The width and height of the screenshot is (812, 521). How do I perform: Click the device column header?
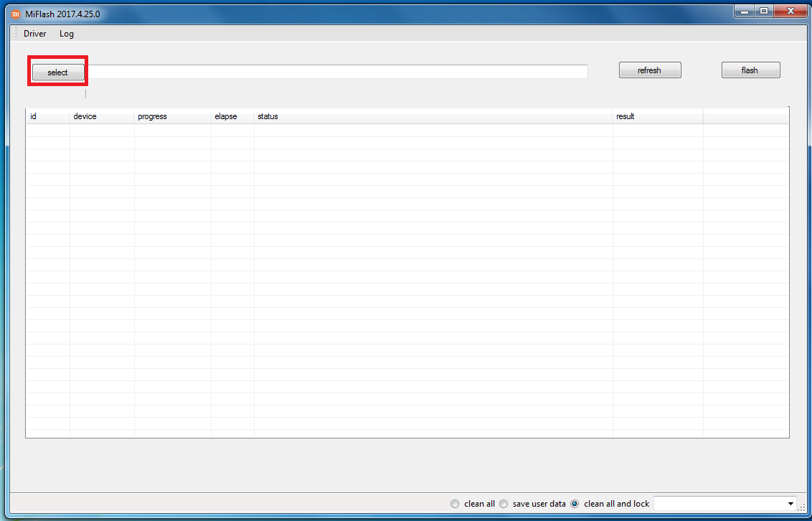tap(101, 116)
